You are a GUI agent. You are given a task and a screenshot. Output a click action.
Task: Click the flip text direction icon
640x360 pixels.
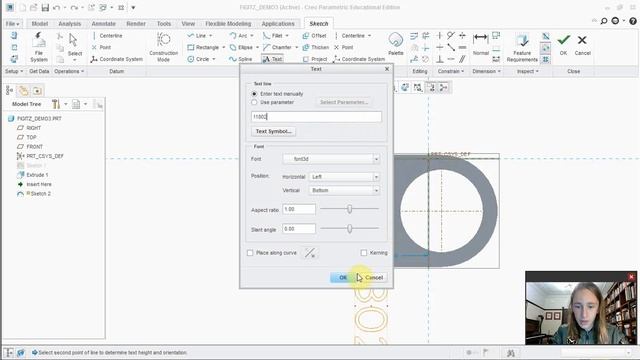[x=310, y=253]
